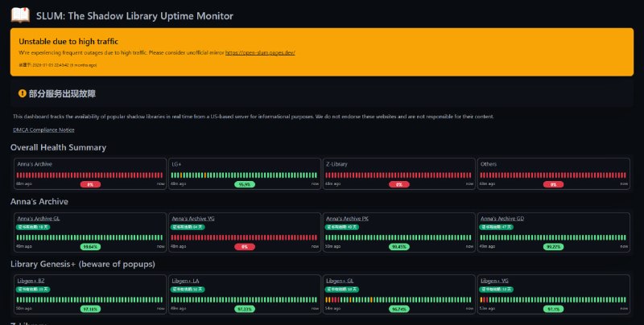Open the Anna's Archive GL link

click(x=38, y=218)
